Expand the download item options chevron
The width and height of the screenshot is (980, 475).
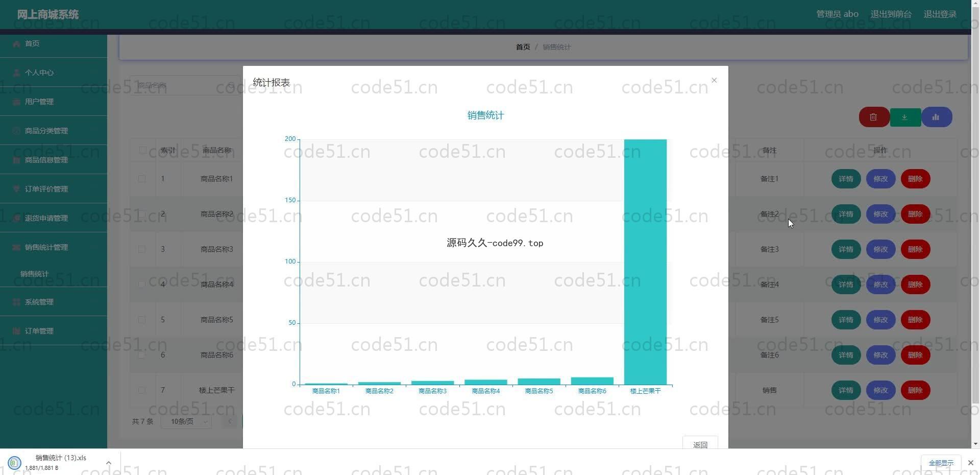(108, 463)
